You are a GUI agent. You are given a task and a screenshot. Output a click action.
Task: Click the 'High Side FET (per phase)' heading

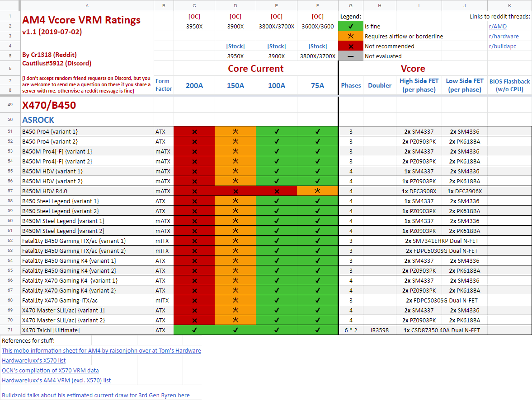point(419,85)
